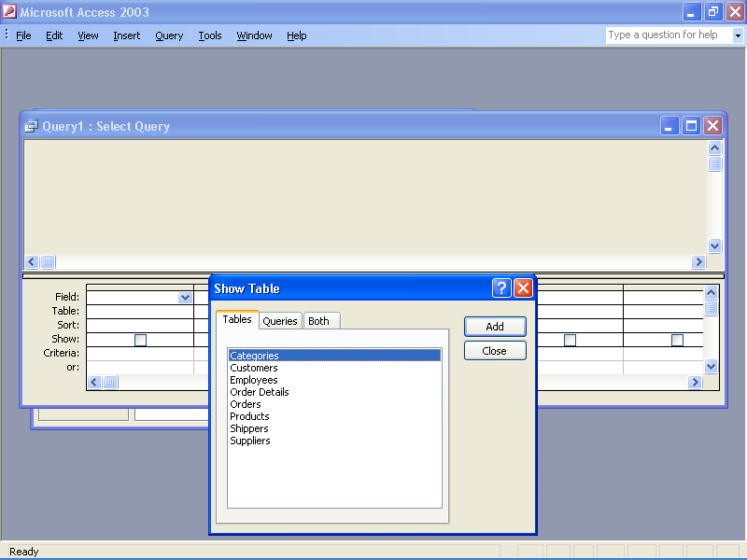747x560 pixels.
Task: Click the Sort cell in first grid column
Action: pos(140,326)
